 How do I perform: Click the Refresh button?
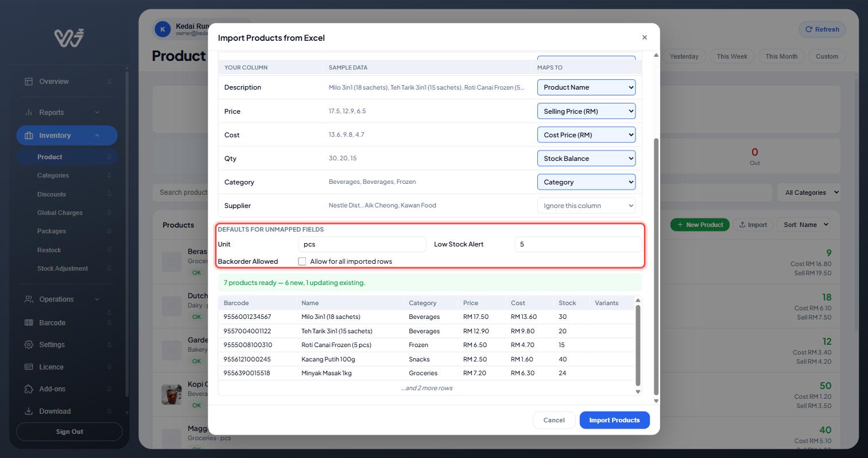(822, 29)
